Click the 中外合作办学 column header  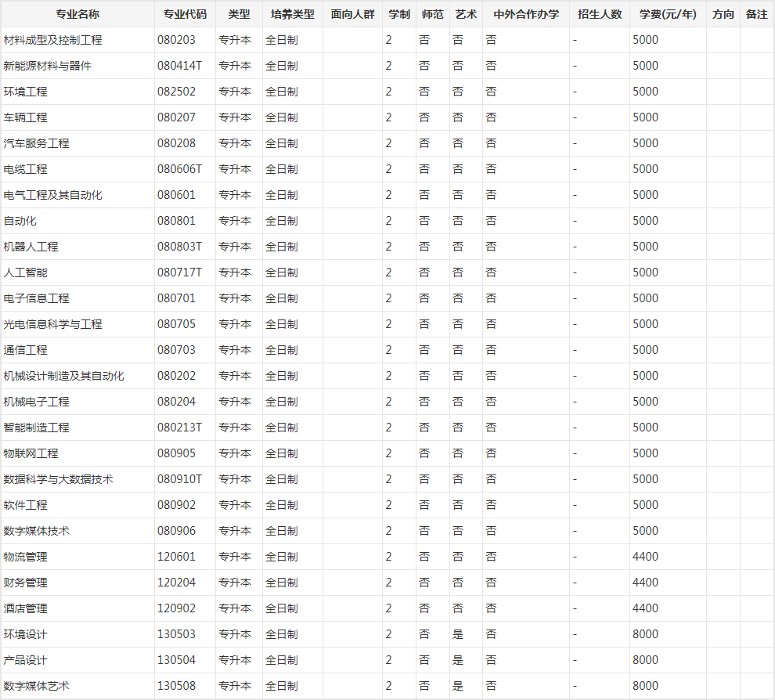click(x=526, y=14)
